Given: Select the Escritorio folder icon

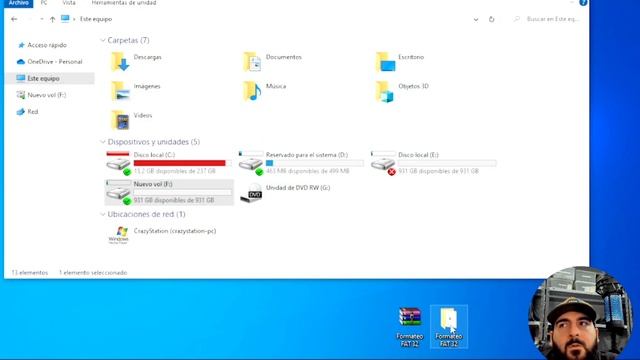Looking at the screenshot, I should coord(385,62).
